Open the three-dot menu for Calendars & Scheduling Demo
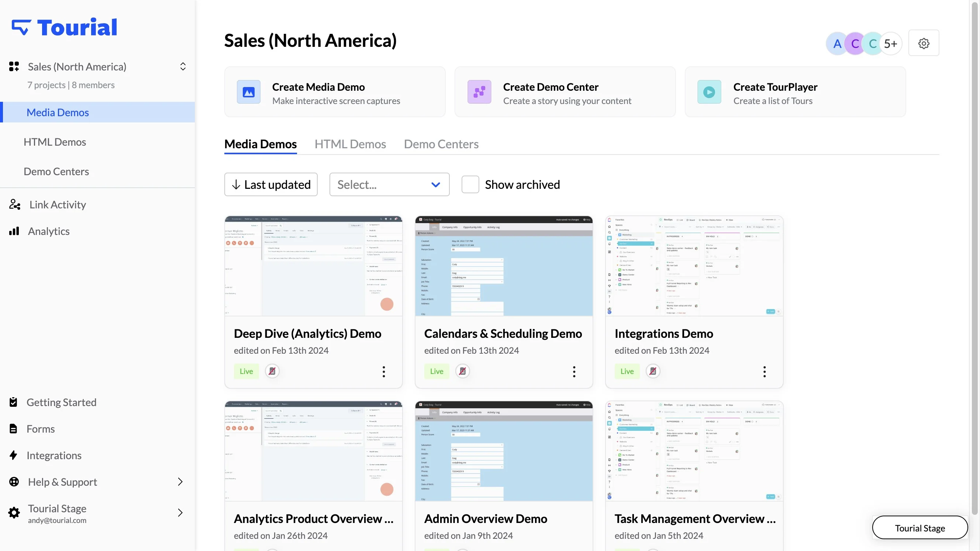This screenshot has height=551, width=980. point(574,371)
